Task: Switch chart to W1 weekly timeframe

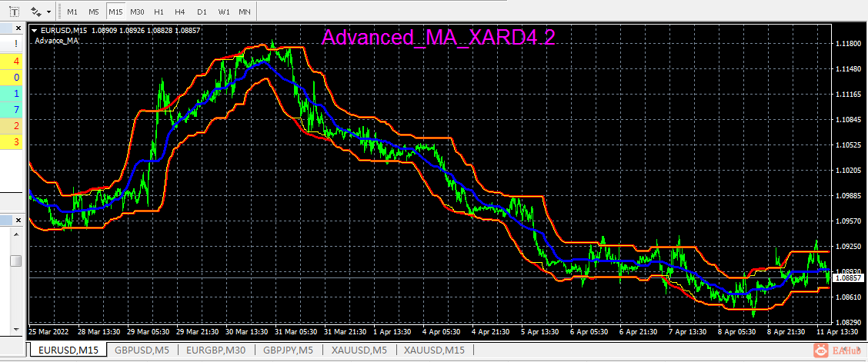Action: pyautogui.click(x=224, y=12)
